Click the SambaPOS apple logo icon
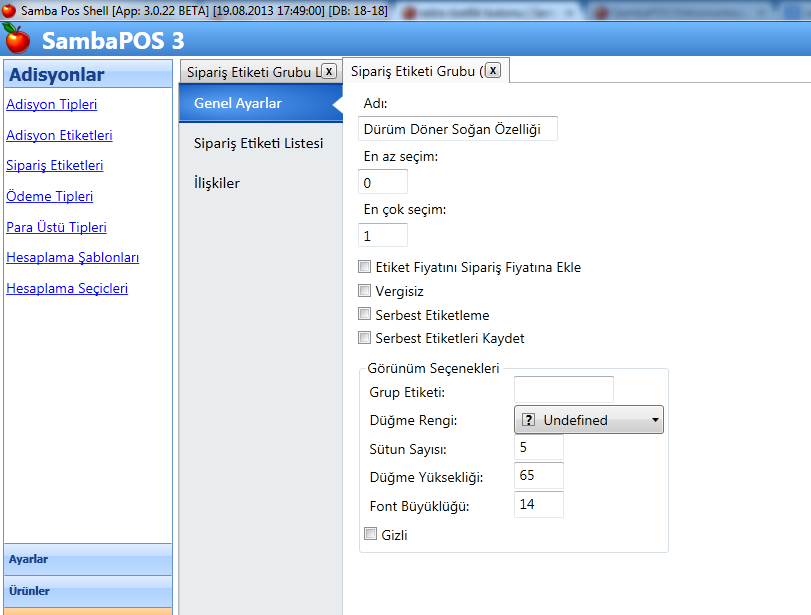 [17, 39]
